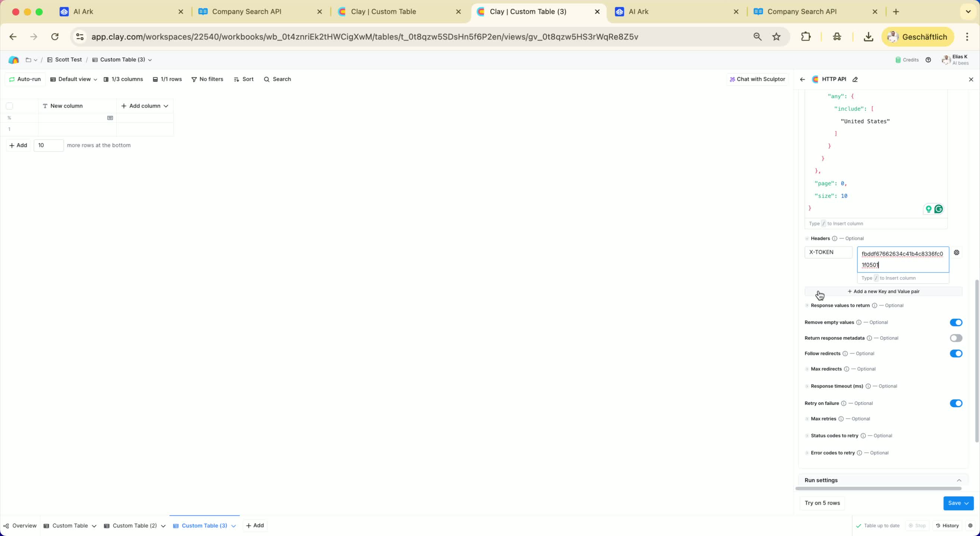
Task: Open the help question mark icon
Action: 928,60
